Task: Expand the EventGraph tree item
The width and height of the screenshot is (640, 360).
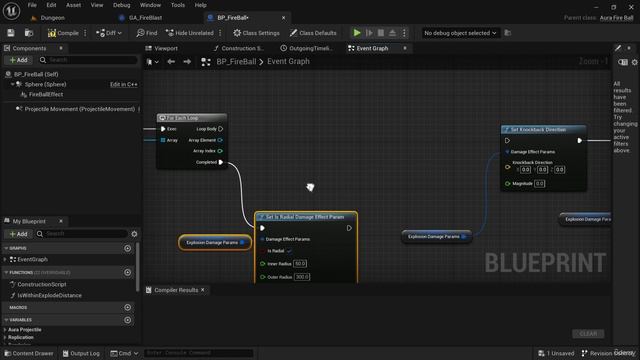Action: pyautogui.click(x=5, y=260)
